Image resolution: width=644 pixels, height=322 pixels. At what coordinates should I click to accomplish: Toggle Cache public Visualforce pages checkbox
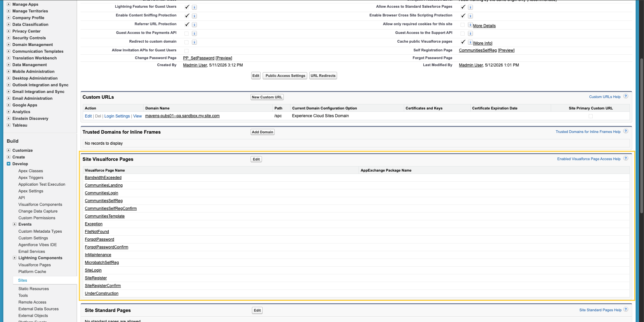click(x=463, y=42)
